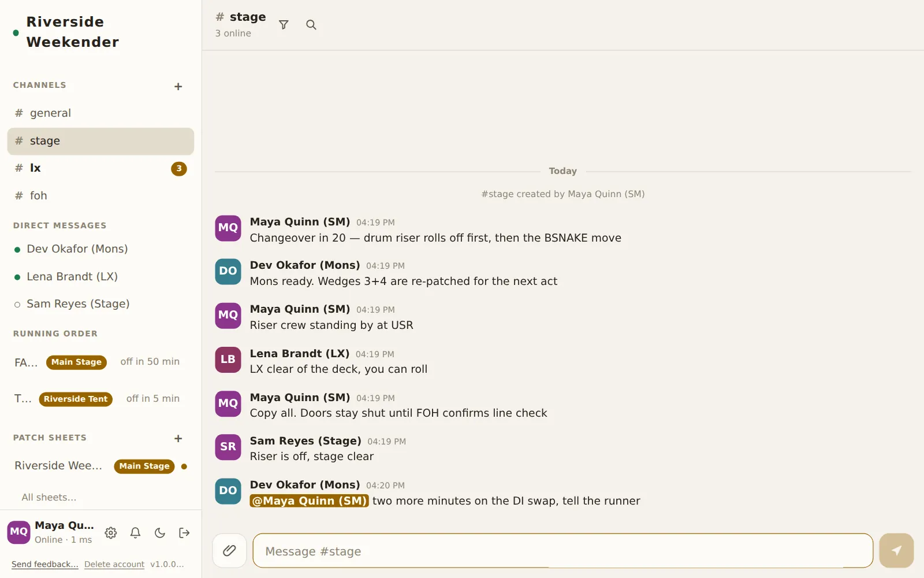This screenshot has width=924, height=578.
Task: Open the message filter funnel icon
Action: (x=284, y=25)
